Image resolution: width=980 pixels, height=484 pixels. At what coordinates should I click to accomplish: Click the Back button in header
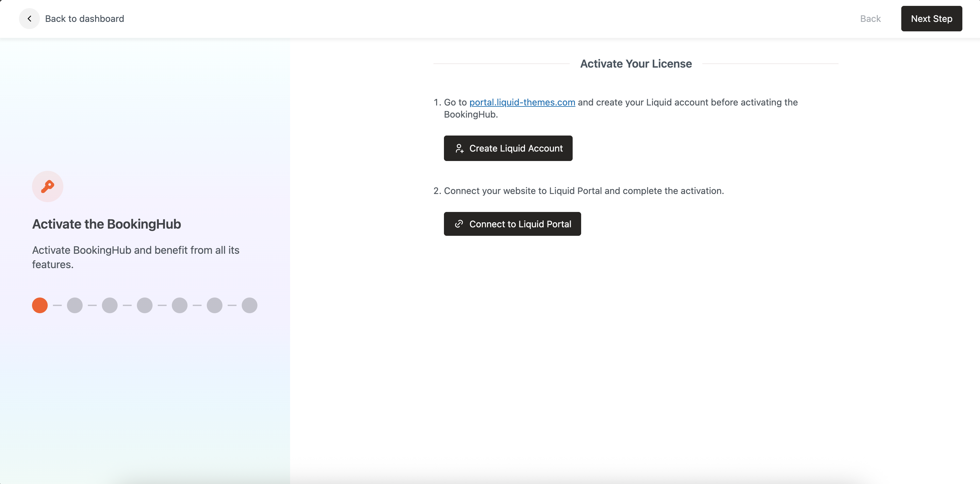point(870,19)
